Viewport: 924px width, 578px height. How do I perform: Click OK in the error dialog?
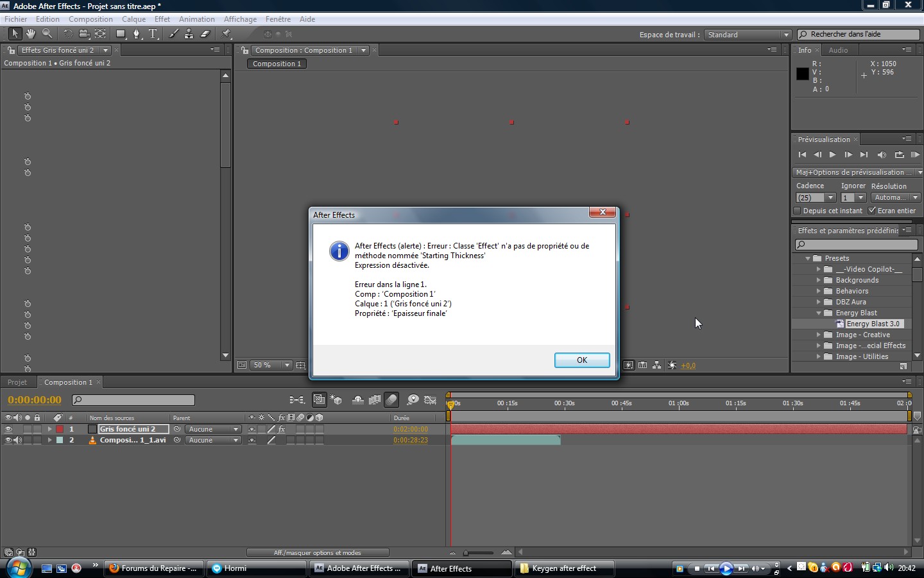[x=582, y=360]
